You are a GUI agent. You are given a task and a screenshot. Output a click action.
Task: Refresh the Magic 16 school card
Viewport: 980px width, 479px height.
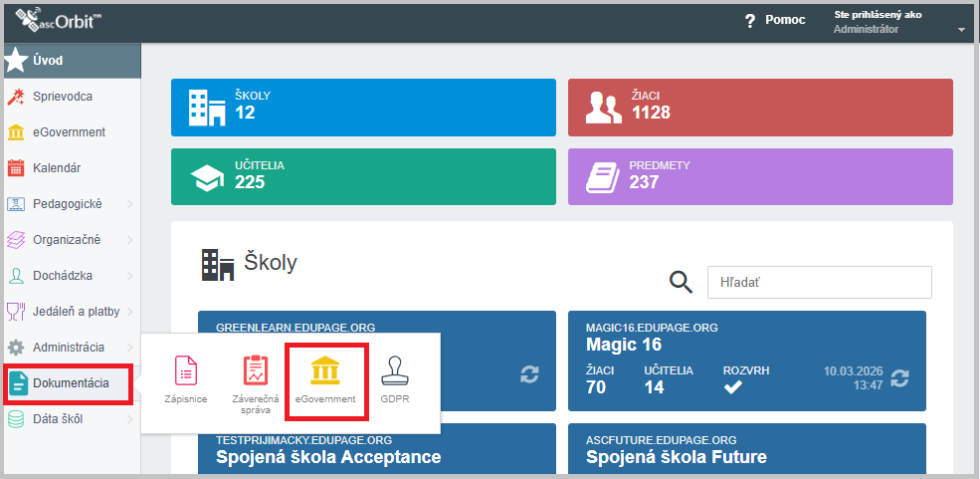click(899, 377)
